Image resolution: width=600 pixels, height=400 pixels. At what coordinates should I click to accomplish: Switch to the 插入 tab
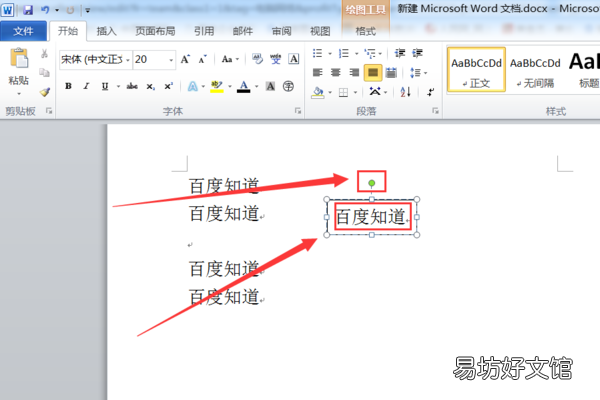[106, 31]
